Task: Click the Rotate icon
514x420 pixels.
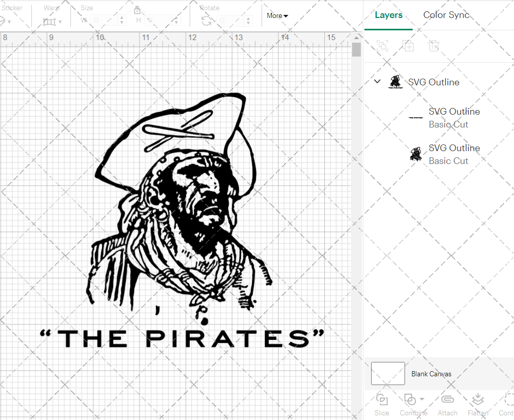Action: (206, 21)
